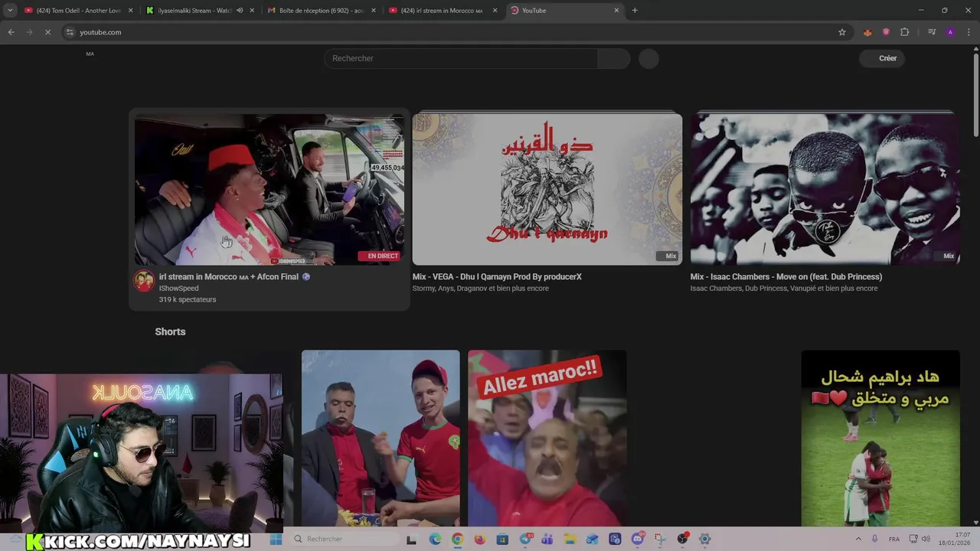Close the Tom Odell tab
Image resolution: width=980 pixels, height=551 pixels.
pos(130,11)
